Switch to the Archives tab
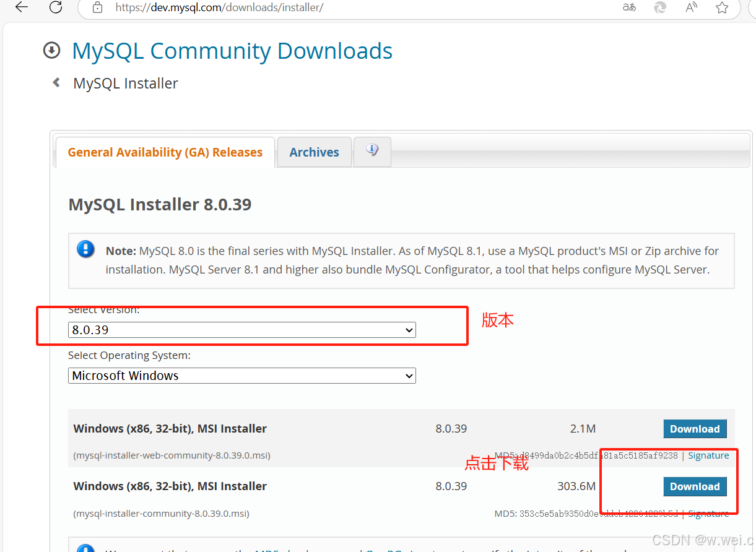The image size is (756, 552). pyautogui.click(x=314, y=152)
